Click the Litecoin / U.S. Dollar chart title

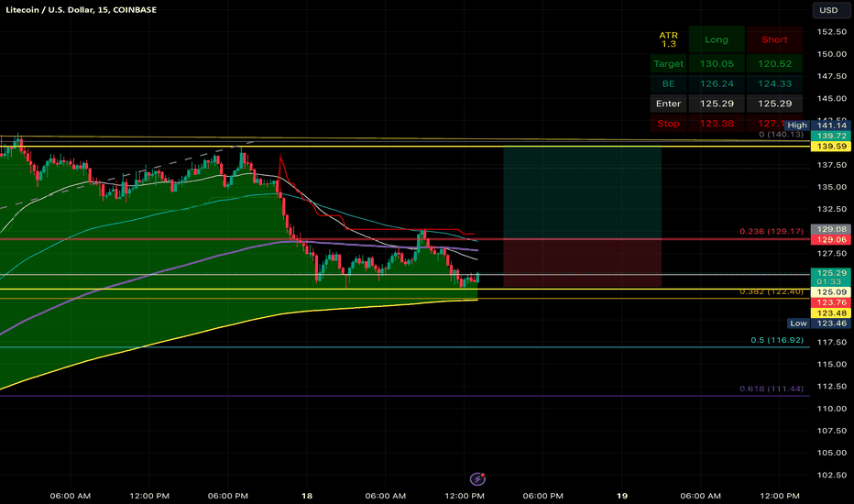[82, 10]
